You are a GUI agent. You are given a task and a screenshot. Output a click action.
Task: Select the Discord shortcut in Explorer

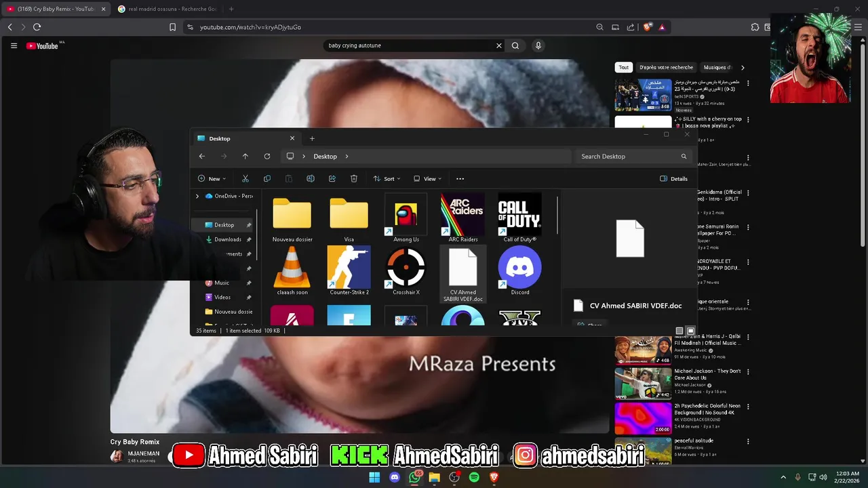click(519, 271)
